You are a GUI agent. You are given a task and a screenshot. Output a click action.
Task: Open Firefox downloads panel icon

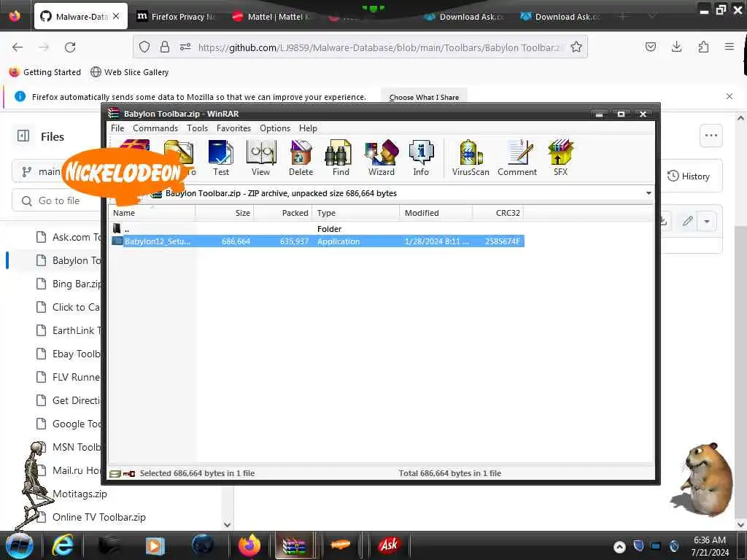(x=676, y=47)
